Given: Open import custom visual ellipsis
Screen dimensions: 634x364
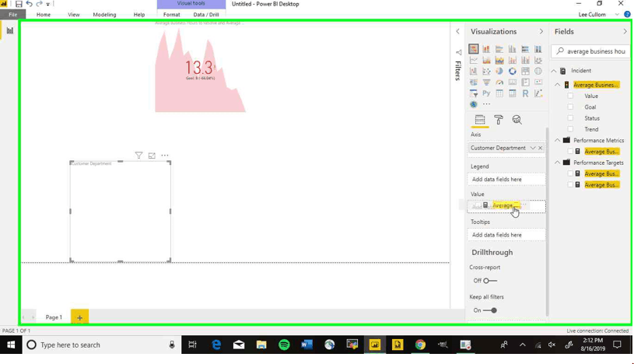Looking at the screenshot, I should pos(486,104).
